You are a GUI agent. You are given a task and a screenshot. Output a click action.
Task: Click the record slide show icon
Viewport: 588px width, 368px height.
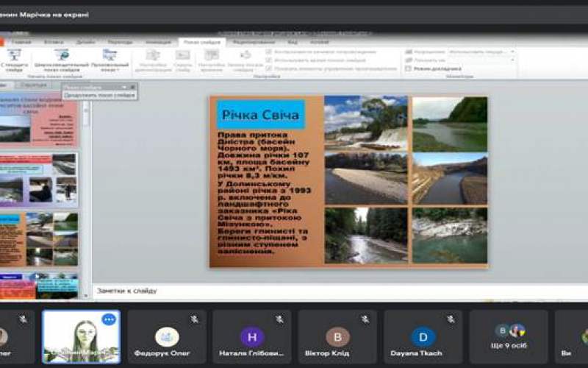(x=245, y=54)
